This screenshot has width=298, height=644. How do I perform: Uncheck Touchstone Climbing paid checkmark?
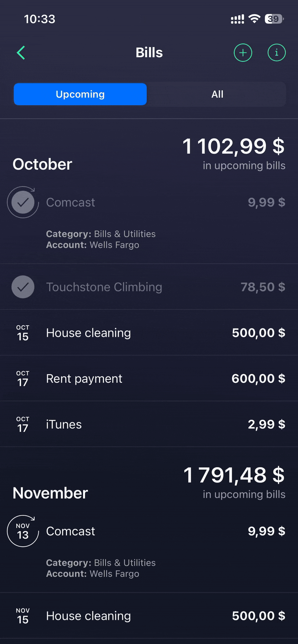pos(23,287)
